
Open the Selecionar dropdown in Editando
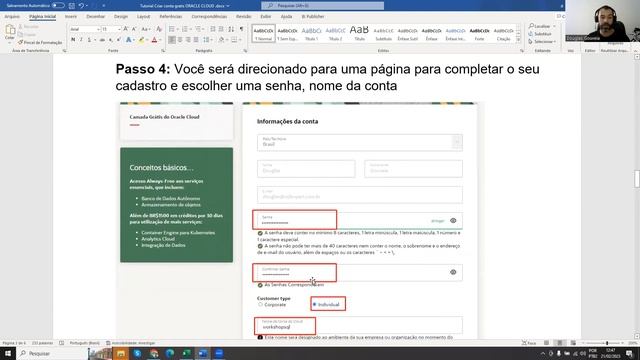pos(542,42)
